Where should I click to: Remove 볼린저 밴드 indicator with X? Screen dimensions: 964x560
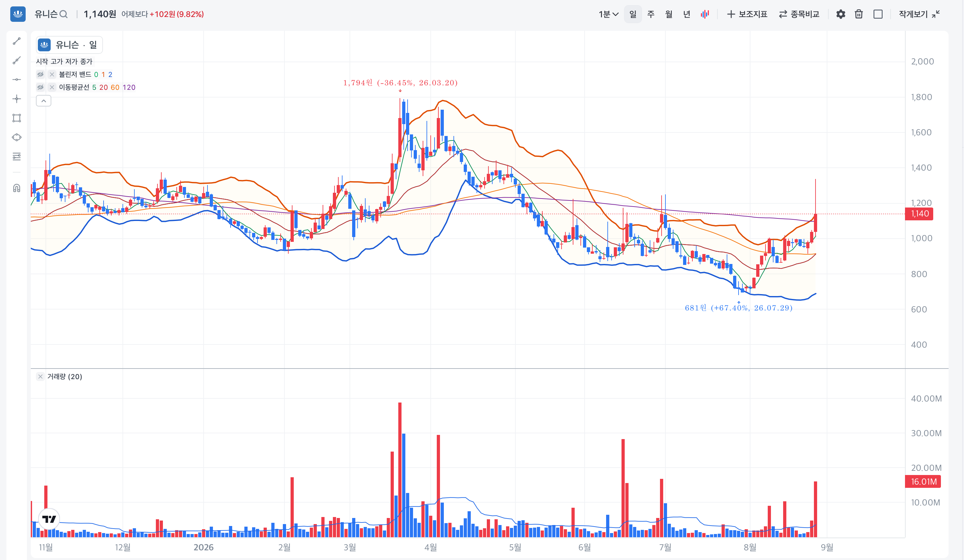point(52,75)
